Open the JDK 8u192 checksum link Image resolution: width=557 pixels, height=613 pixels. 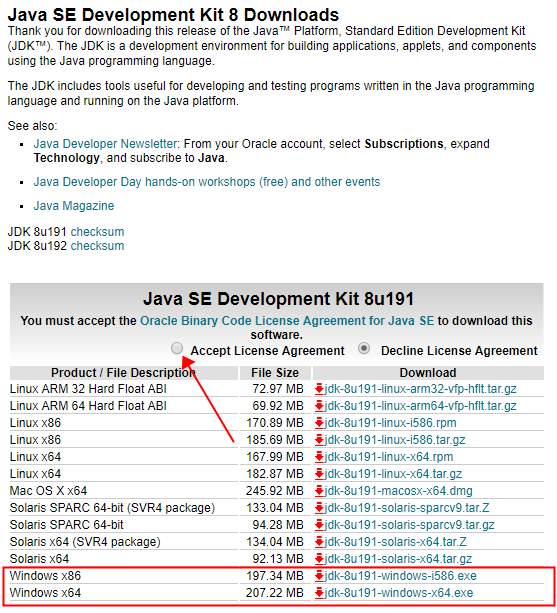tap(97, 246)
